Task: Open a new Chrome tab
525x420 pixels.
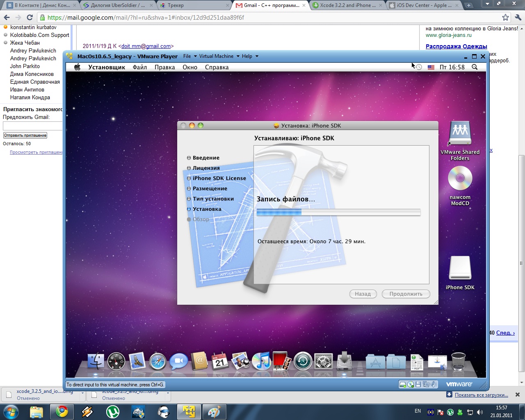Action: click(x=468, y=5)
